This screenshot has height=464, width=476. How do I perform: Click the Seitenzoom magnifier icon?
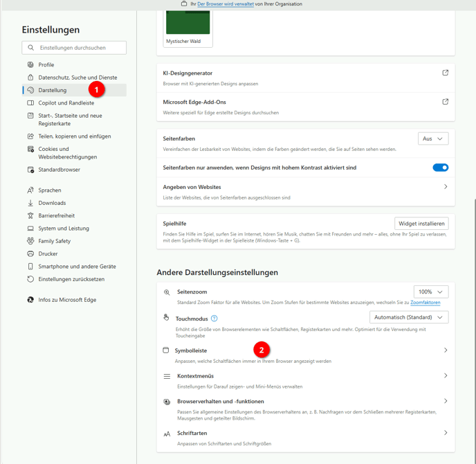point(167,292)
